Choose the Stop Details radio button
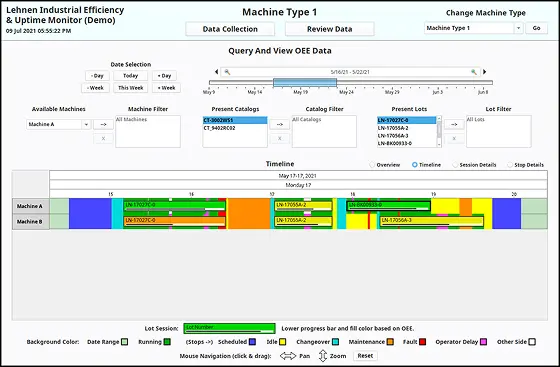This screenshot has height=367, width=560. coord(510,165)
